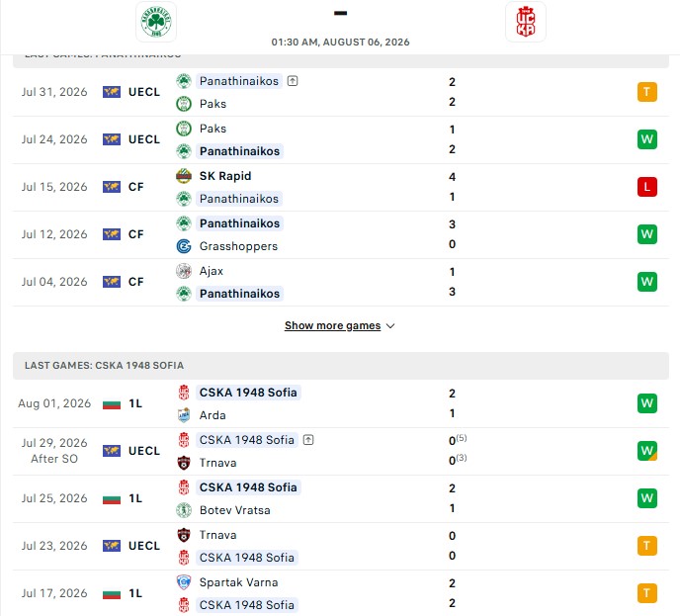The height and width of the screenshot is (616, 680).
Task: Click W shootout badge for Jul 29 Trnava game
Action: point(647,451)
